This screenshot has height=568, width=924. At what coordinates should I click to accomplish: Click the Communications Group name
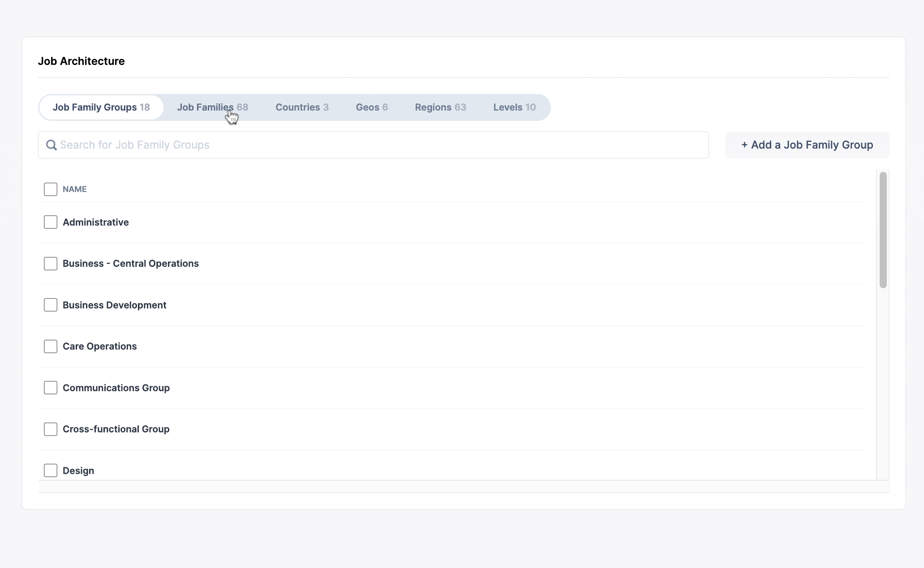pyautogui.click(x=116, y=388)
